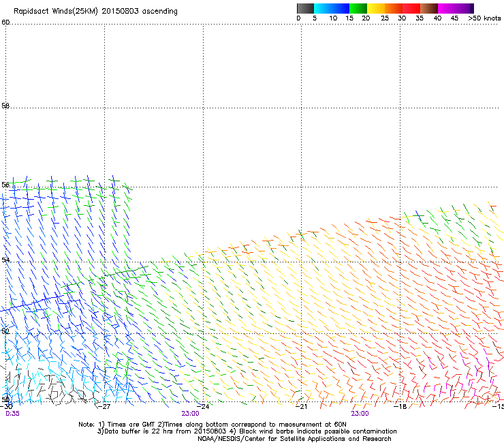Image resolution: width=504 pixels, height=443 pixels.
Task: Click the cyan-blue 5-15 knots color band
Action: 332,8
